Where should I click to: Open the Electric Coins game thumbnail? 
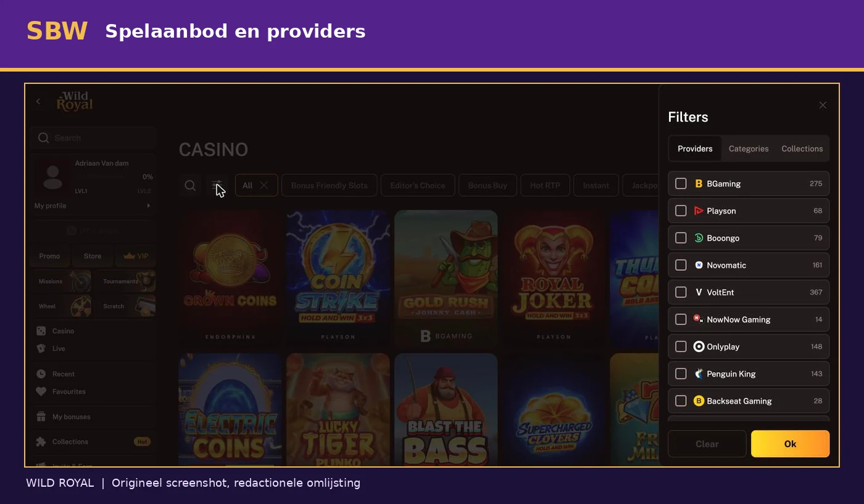tap(230, 410)
